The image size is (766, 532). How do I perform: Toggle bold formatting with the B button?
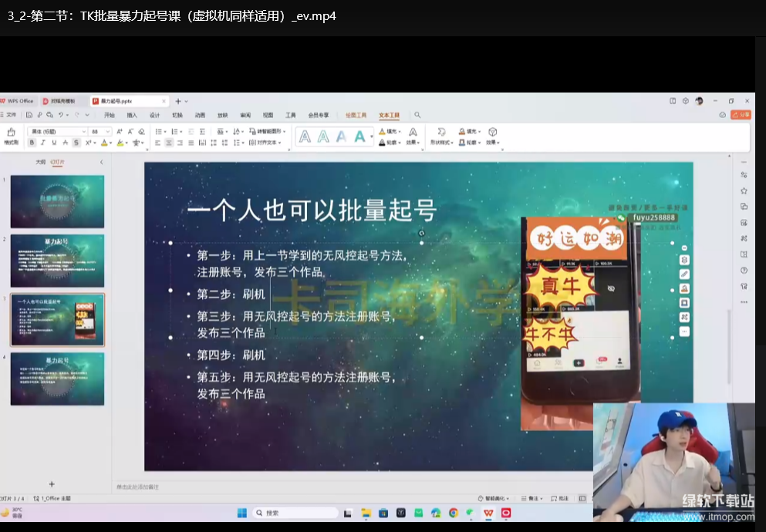click(32, 143)
